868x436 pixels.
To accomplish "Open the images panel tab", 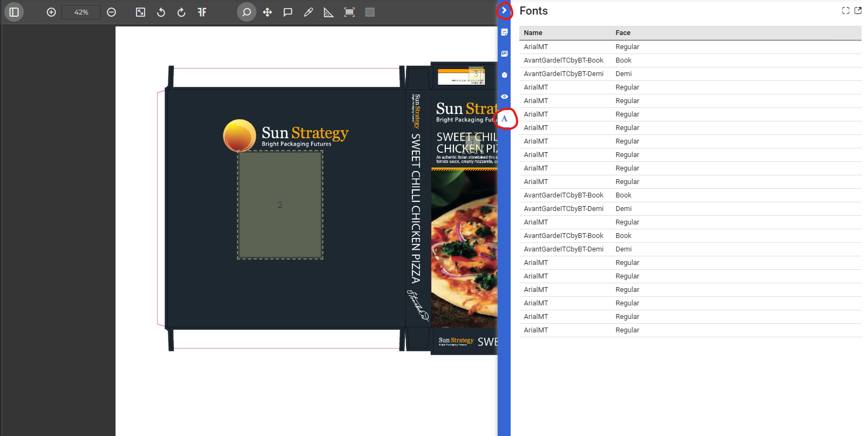I will click(x=504, y=53).
